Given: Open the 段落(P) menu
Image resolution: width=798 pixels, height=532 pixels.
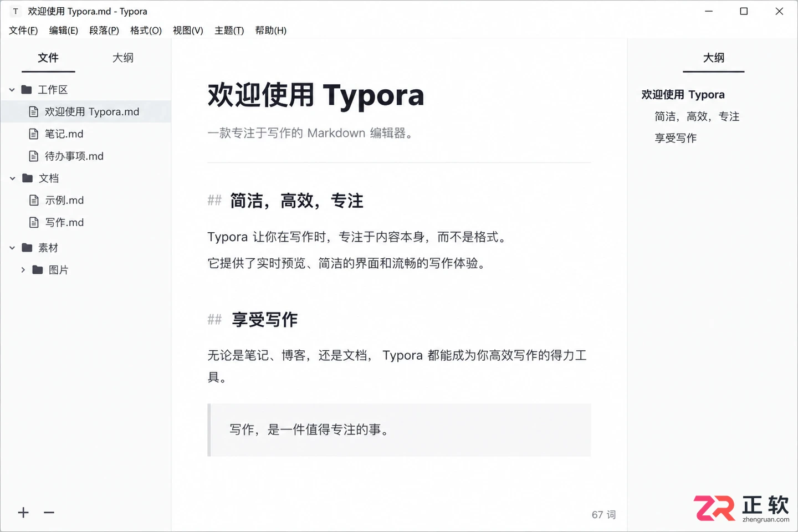Looking at the screenshot, I should tap(104, 30).
